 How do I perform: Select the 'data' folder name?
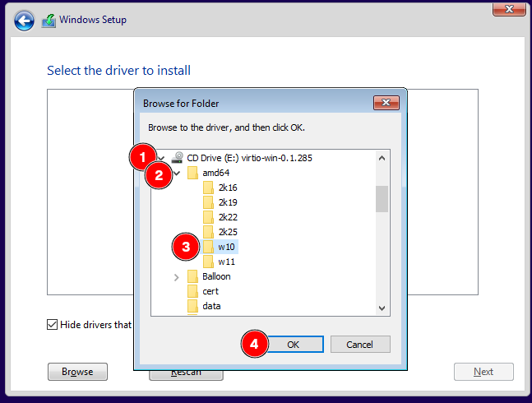tap(211, 306)
